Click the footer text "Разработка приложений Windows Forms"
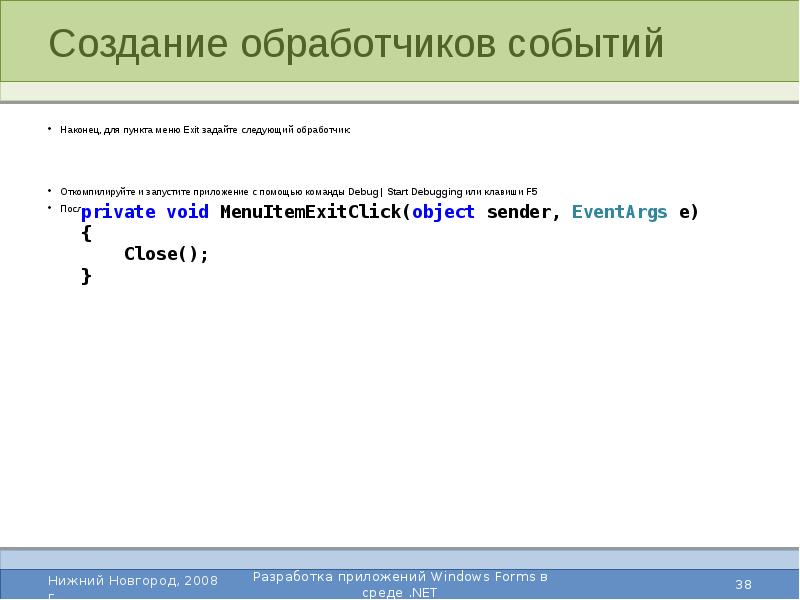 pos(400,577)
